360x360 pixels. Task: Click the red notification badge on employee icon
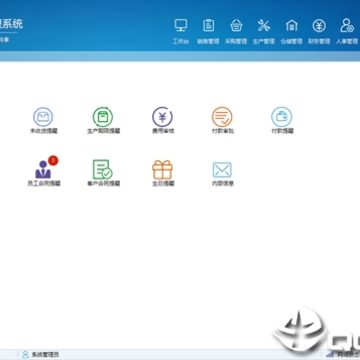tap(53, 161)
